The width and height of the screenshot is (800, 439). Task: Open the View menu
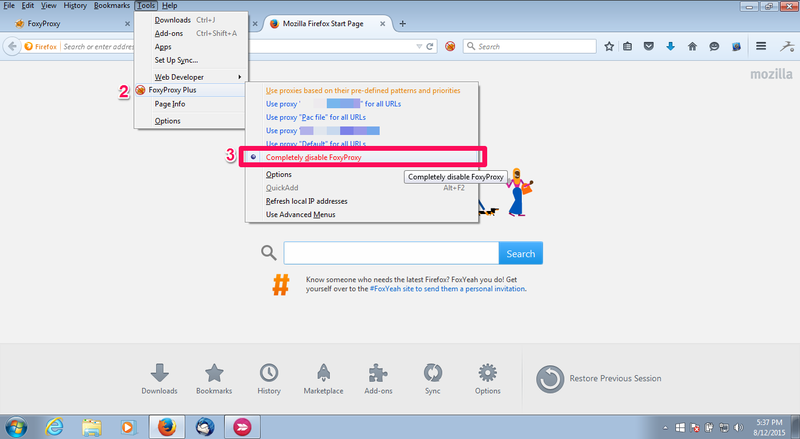tap(48, 6)
